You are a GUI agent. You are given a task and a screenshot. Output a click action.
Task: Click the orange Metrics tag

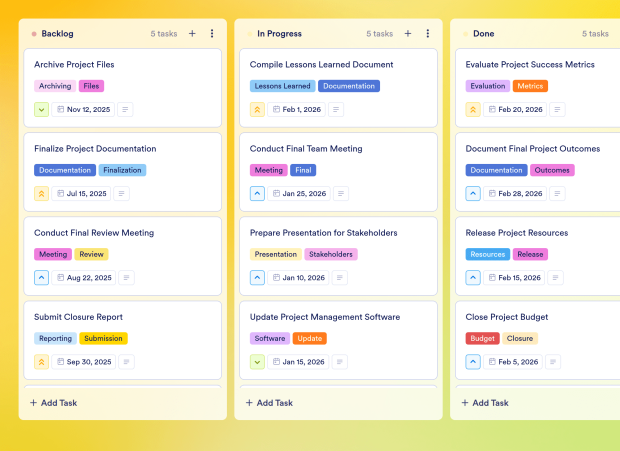(530, 86)
